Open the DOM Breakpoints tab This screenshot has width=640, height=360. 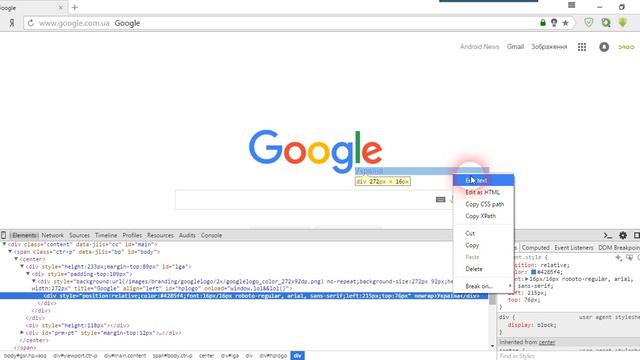619,248
